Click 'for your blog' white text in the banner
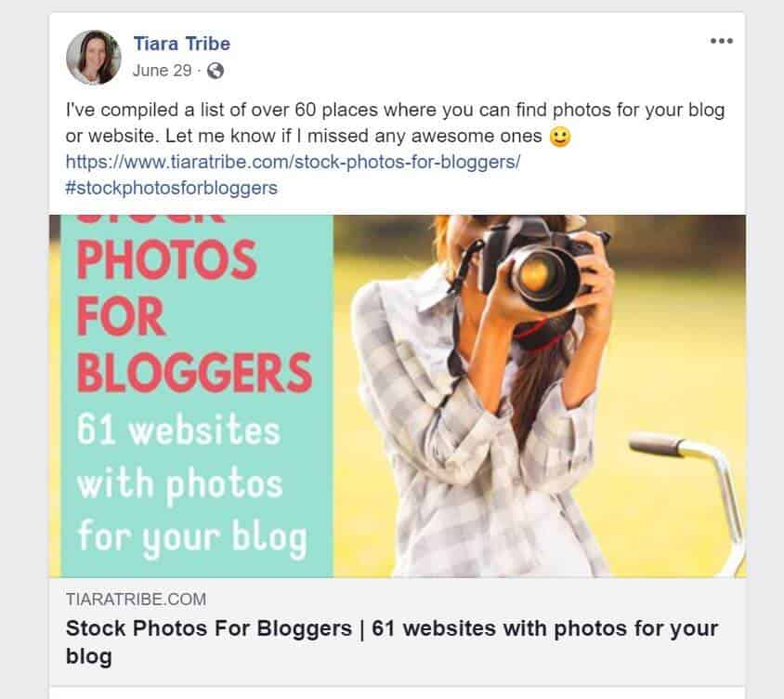Viewport: 784px width, 699px height. [192, 537]
